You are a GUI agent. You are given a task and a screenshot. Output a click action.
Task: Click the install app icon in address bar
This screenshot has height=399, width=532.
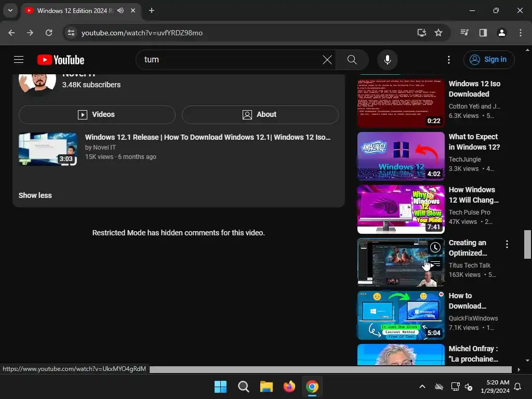pos(421,33)
